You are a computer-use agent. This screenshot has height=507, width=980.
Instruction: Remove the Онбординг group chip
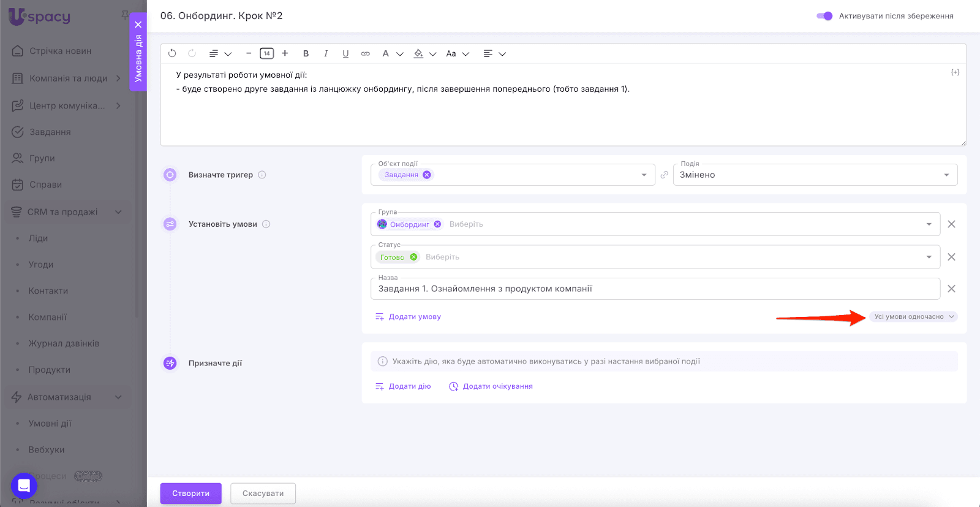(x=437, y=224)
